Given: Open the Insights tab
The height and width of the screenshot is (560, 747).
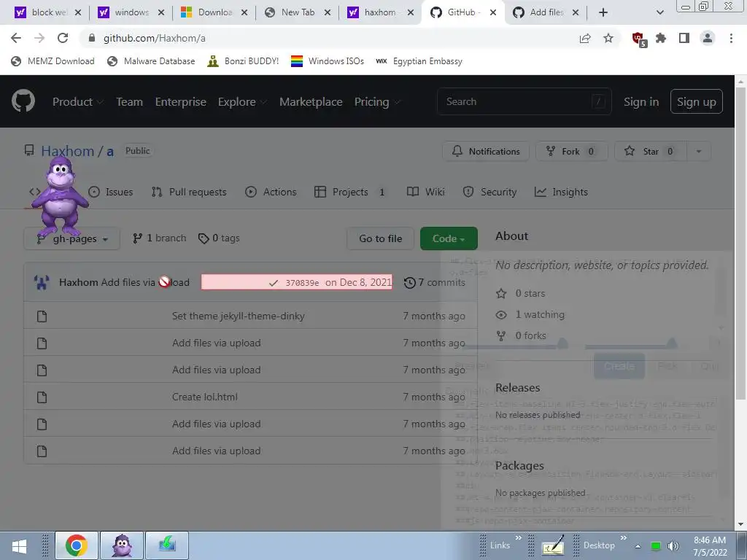Looking at the screenshot, I should (561, 192).
